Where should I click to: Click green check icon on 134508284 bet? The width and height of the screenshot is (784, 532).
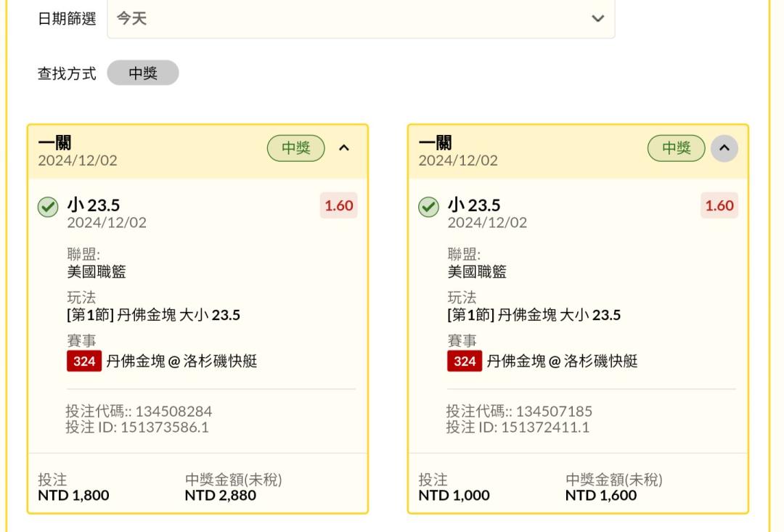[x=48, y=207]
